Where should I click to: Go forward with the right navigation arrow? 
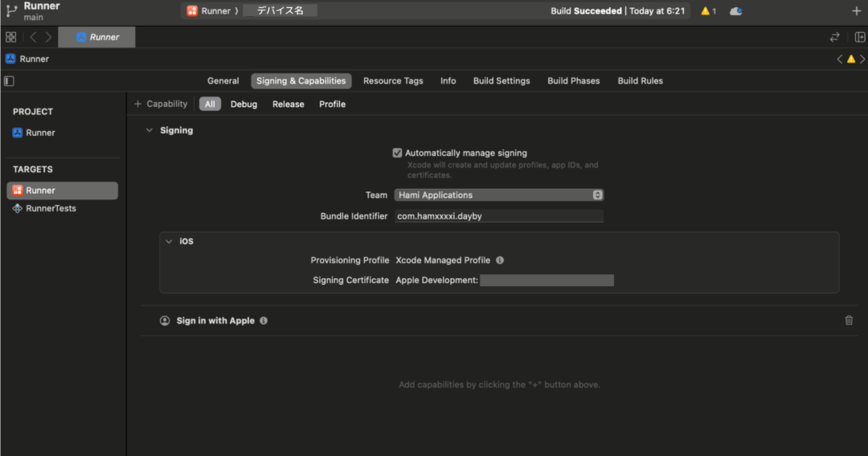(x=49, y=37)
